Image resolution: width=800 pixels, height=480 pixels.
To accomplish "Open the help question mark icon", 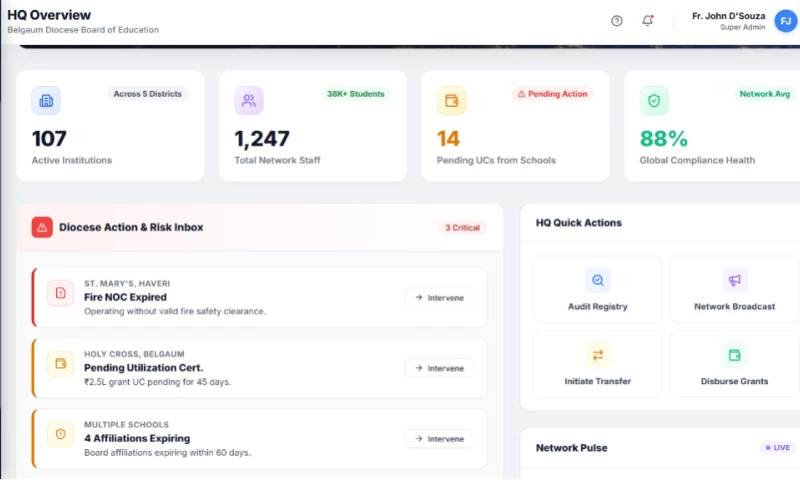I will point(616,21).
